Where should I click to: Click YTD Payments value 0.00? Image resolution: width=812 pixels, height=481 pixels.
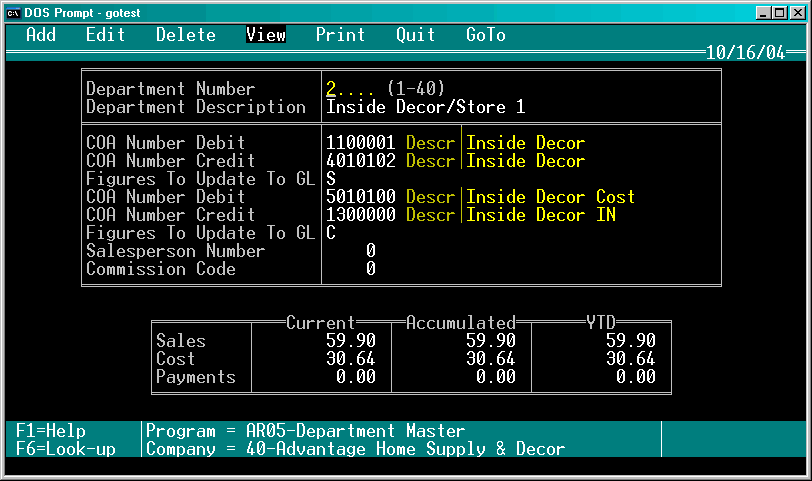point(636,376)
